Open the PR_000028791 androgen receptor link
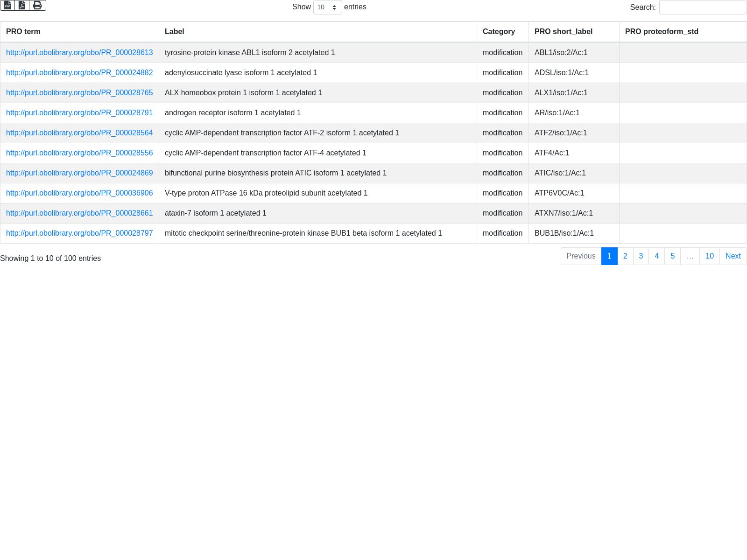The image size is (747, 560). [79, 113]
